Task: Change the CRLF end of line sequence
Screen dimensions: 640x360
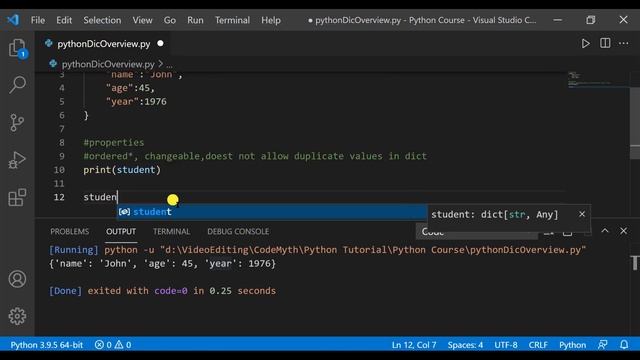Action: click(538, 344)
